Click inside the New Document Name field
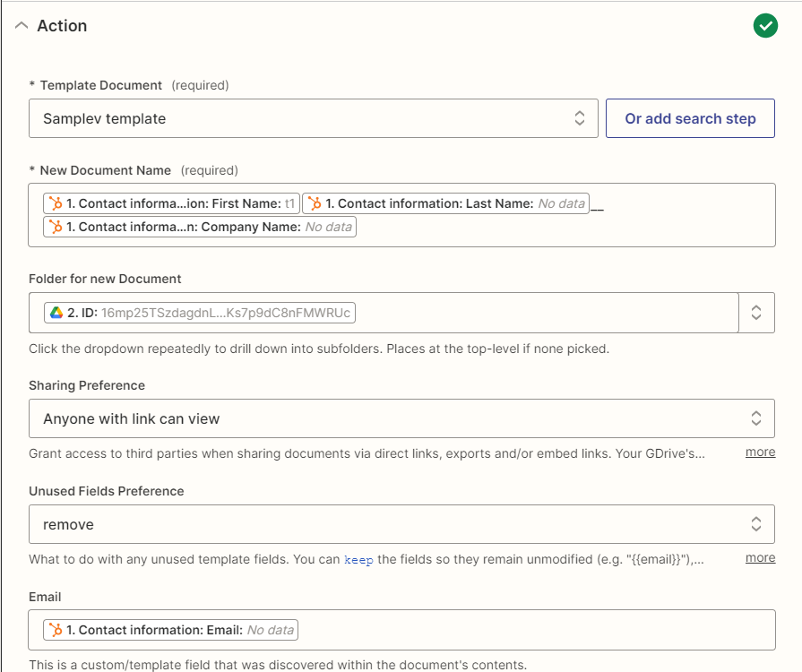The height and width of the screenshot is (672, 802). pyautogui.click(x=401, y=215)
